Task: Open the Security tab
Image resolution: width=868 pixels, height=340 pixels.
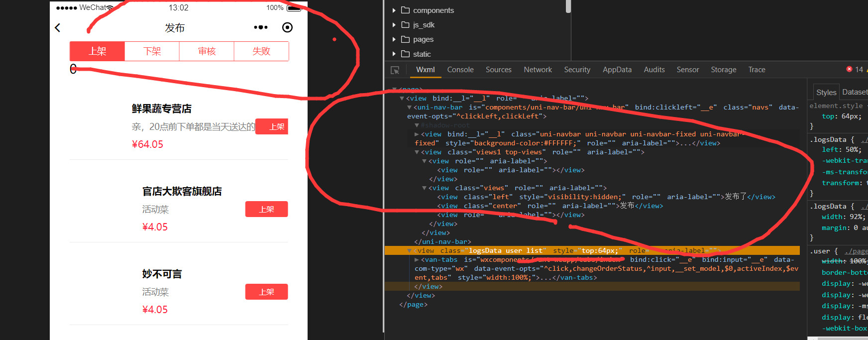Action: 577,70
